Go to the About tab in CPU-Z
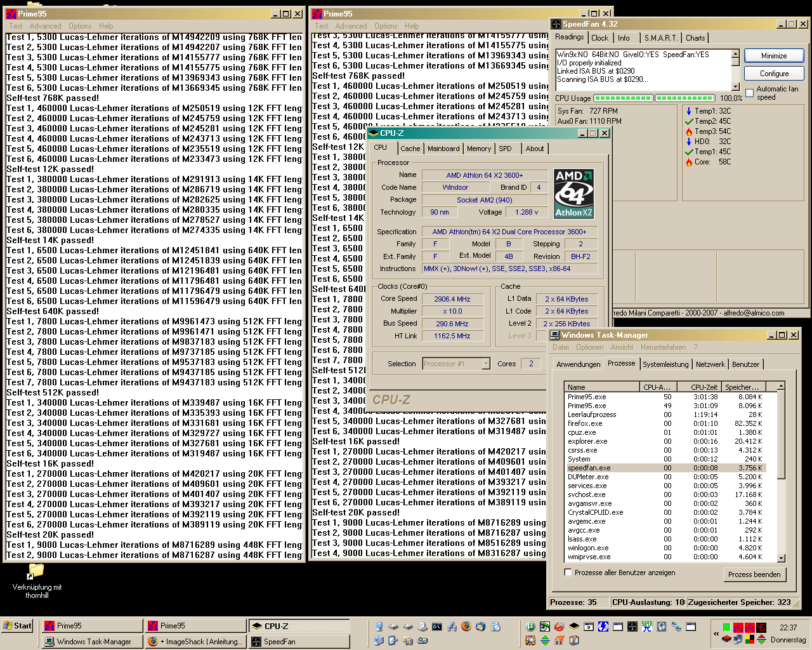The width and height of the screenshot is (812, 650). [x=534, y=149]
